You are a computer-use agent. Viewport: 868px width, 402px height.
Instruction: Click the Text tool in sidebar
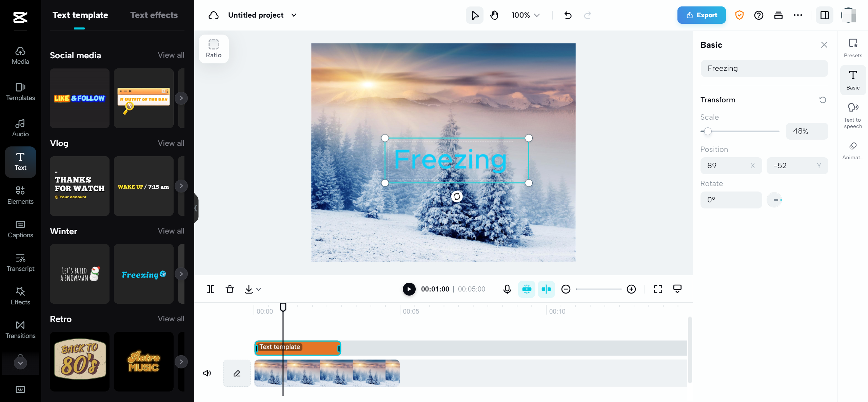click(x=20, y=161)
